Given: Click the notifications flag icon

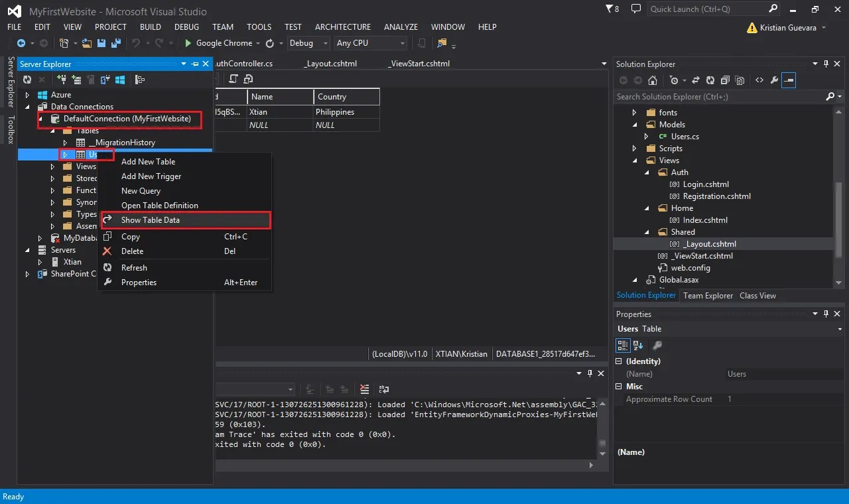Looking at the screenshot, I should 613,9.
